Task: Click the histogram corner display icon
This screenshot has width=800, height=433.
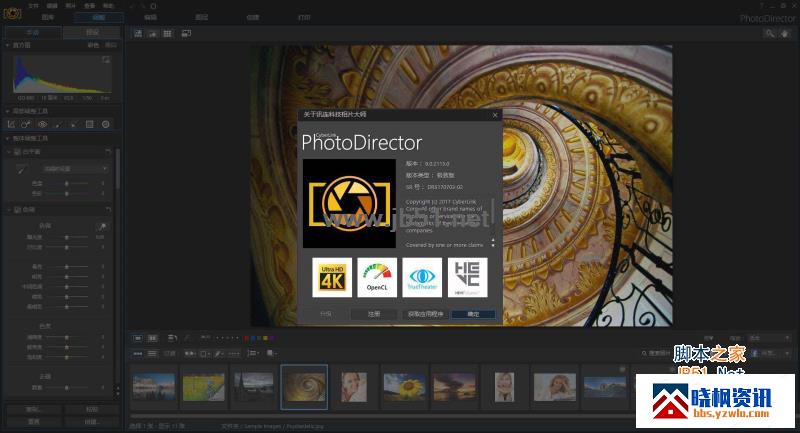Action: tap(106, 60)
